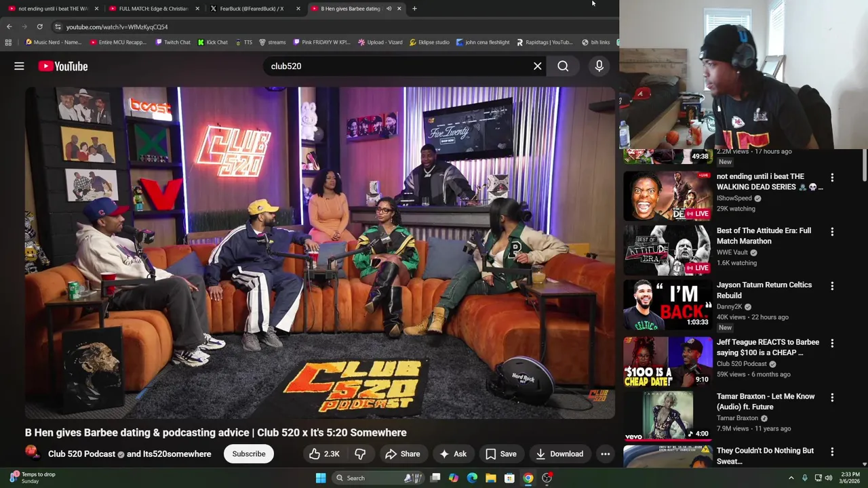This screenshot has width=868, height=488.
Task: Run search with the magnifier button
Action: [x=563, y=66]
